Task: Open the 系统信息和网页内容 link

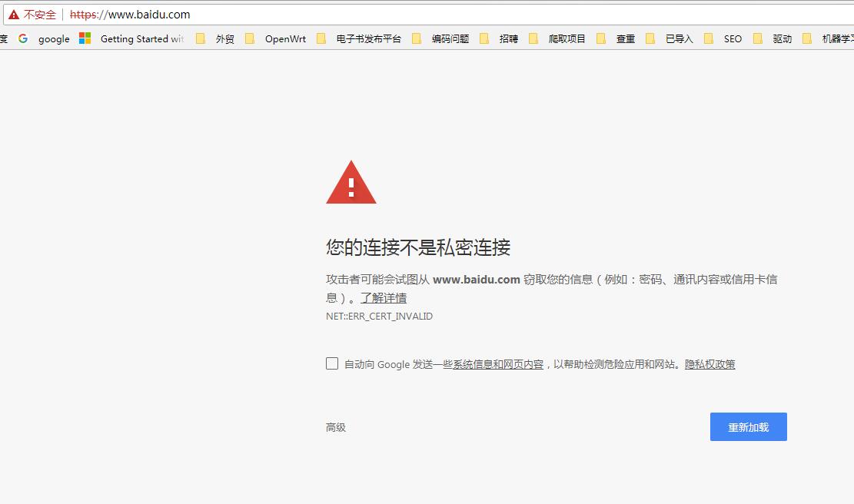Action: pos(498,364)
